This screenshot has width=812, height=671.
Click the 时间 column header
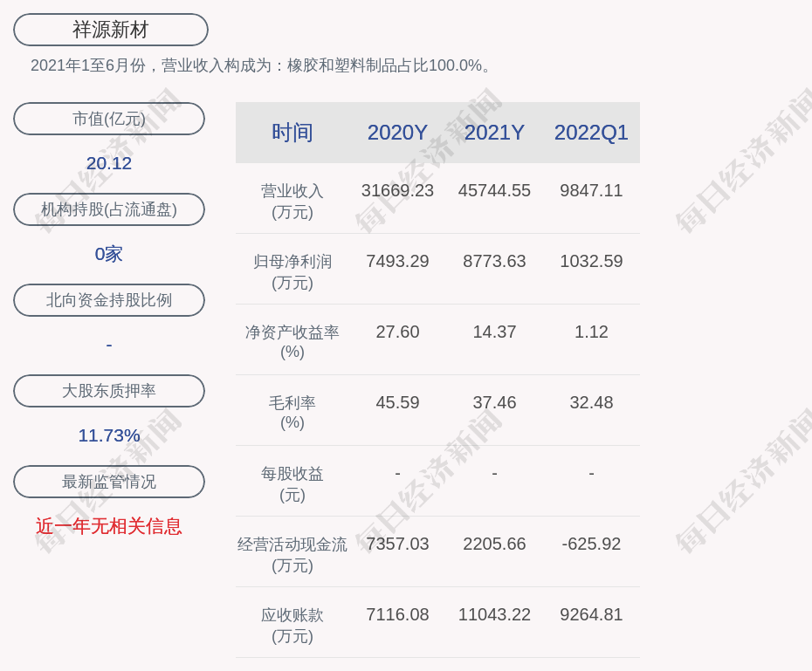(292, 133)
